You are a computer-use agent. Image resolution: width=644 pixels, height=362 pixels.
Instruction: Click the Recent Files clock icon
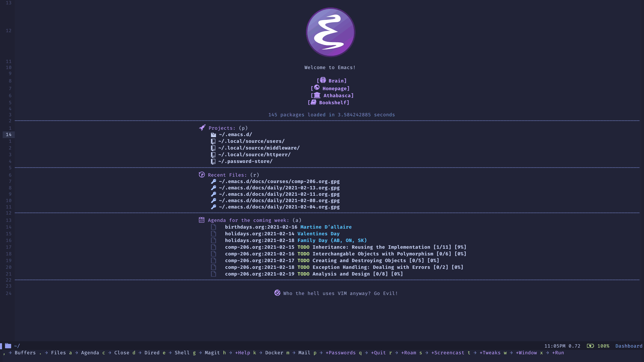click(x=201, y=175)
